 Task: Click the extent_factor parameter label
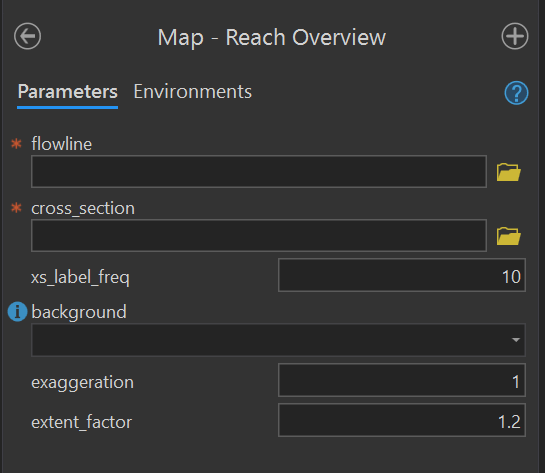point(82,422)
